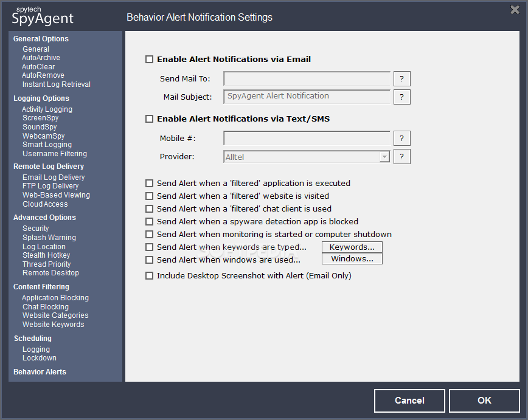This screenshot has width=528, height=420.
Task: Open Stealth Hotkey settings
Action: click(46, 255)
